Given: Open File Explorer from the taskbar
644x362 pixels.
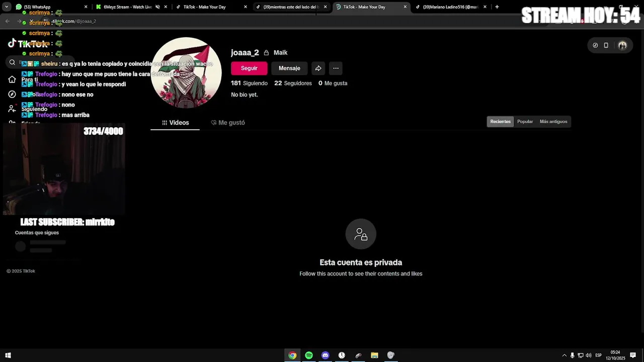Looking at the screenshot, I should click(374, 355).
